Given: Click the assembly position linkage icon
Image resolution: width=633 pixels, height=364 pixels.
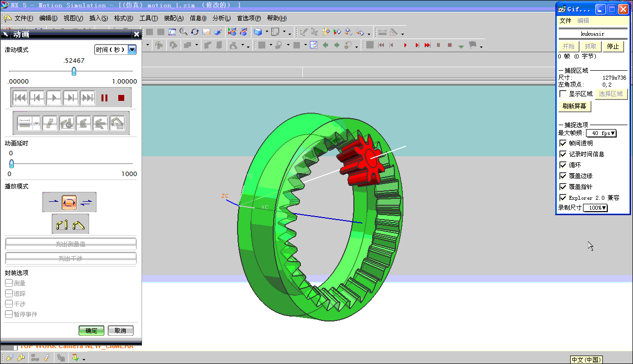Looking at the screenshot, I should (79, 225).
